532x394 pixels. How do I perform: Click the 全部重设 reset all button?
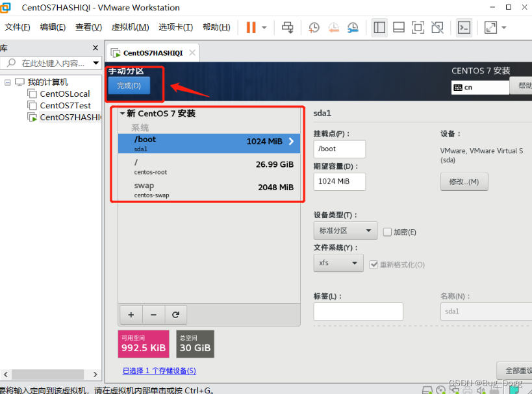[x=514, y=370]
